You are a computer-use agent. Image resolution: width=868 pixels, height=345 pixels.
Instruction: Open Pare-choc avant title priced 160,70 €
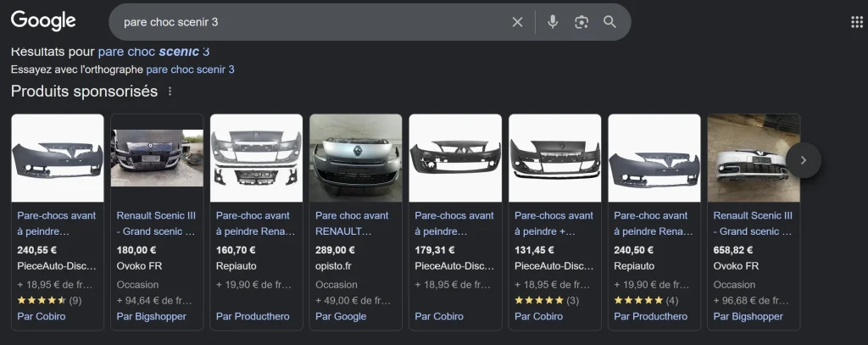click(x=256, y=223)
